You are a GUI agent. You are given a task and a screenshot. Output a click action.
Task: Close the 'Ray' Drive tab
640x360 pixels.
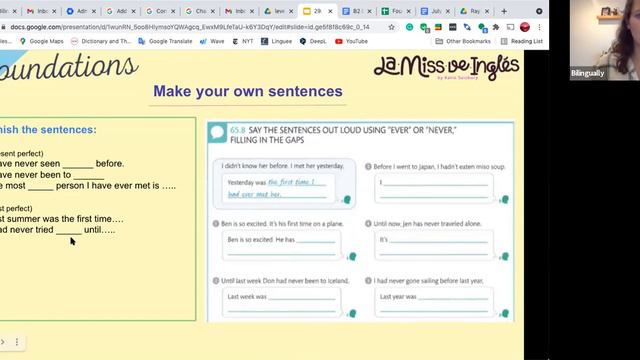(487, 11)
